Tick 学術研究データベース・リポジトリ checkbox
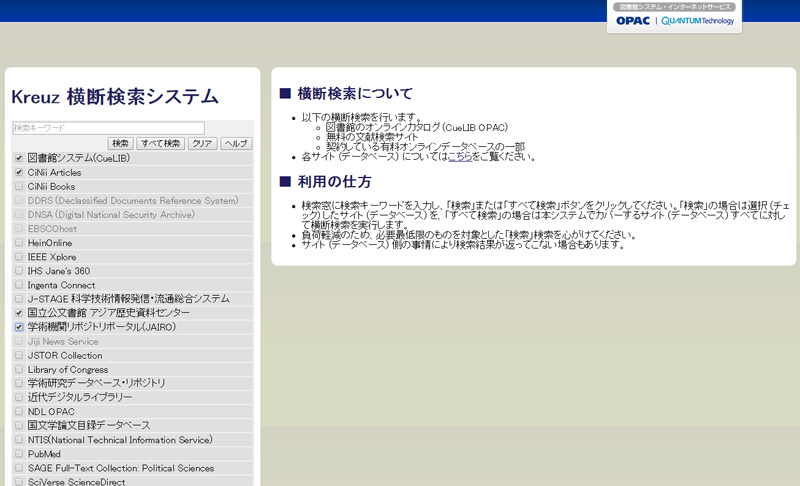 19,383
